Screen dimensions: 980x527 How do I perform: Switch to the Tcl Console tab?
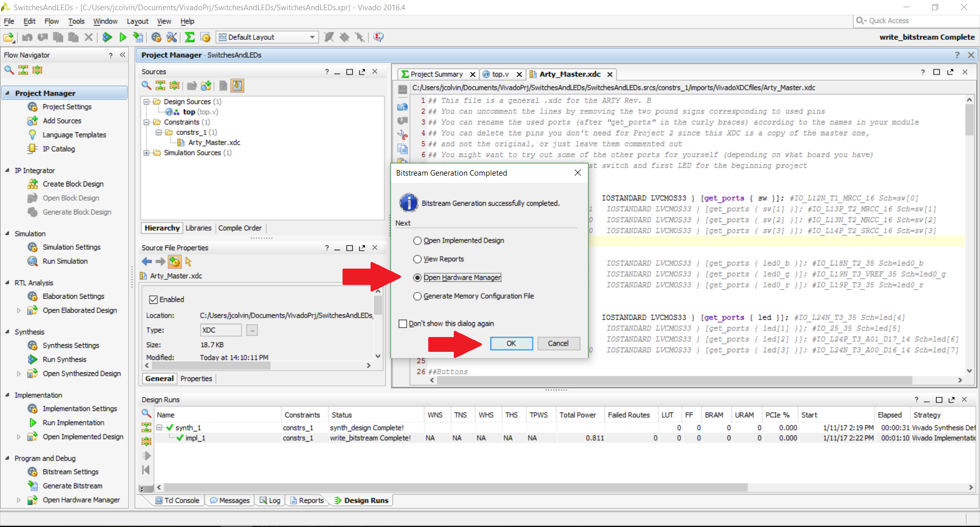[x=177, y=500]
